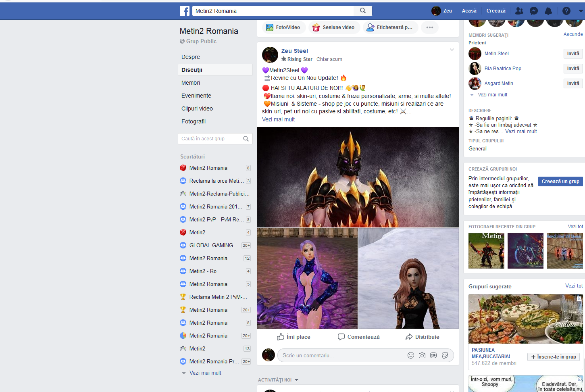Click the Îmi place like button
This screenshot has height=392, width=585.
click(294, 337)
